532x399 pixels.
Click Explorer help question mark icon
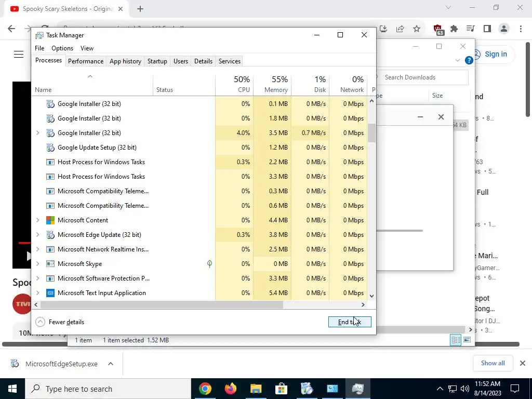(x=469, y=60)
